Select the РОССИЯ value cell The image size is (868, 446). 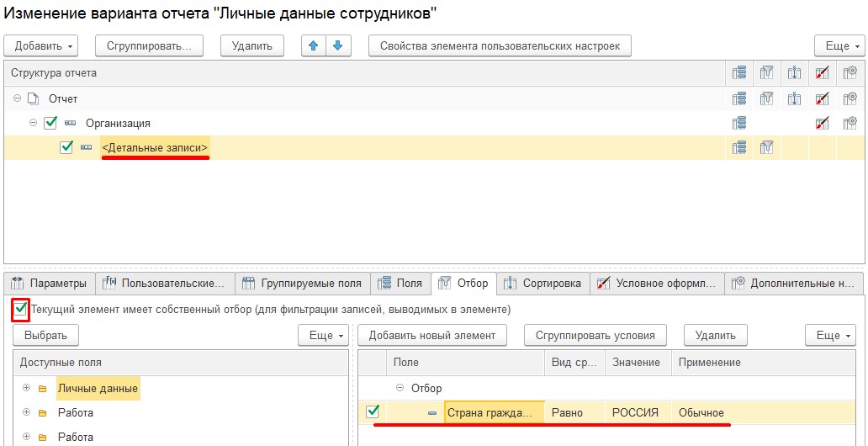click(x=638, y=412)
